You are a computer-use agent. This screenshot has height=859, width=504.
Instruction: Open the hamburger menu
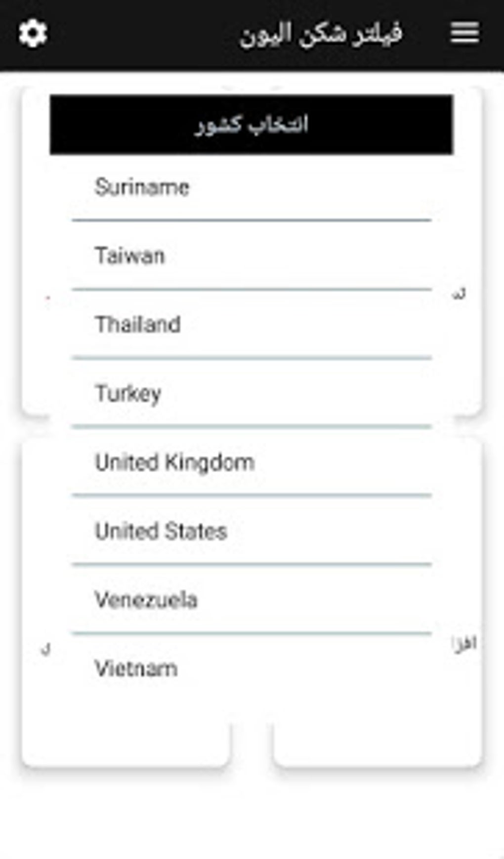tap(464, 33)
